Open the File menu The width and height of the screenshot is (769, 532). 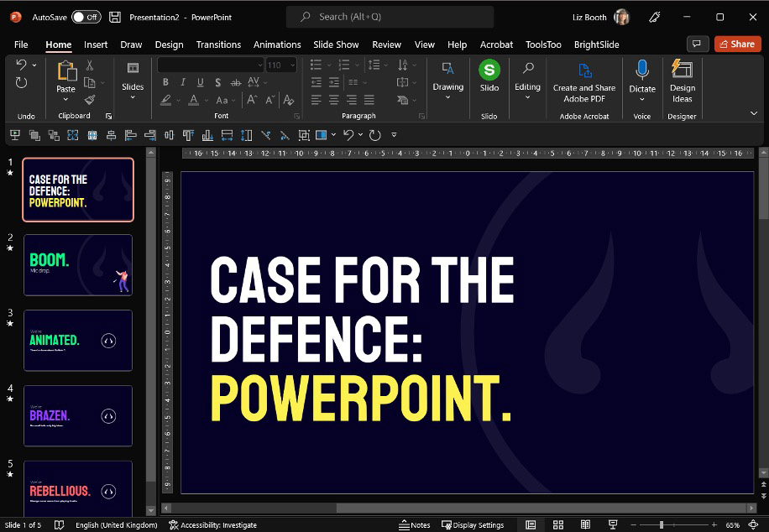click(x=21, y=44)
